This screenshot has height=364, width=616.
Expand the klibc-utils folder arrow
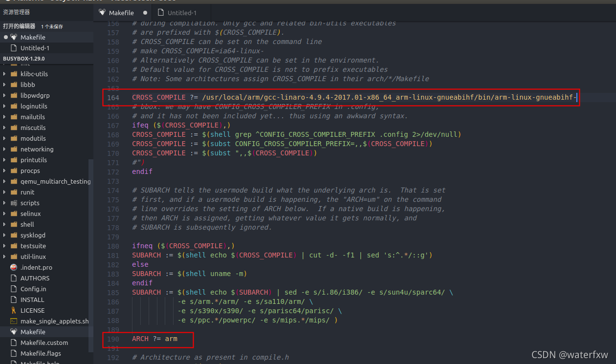tap(5, 74)
